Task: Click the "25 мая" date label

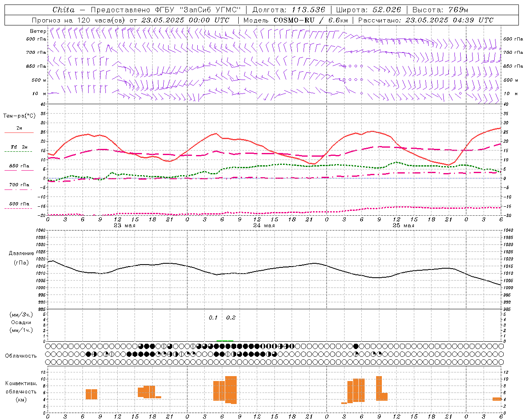Action: pos(403,226)
